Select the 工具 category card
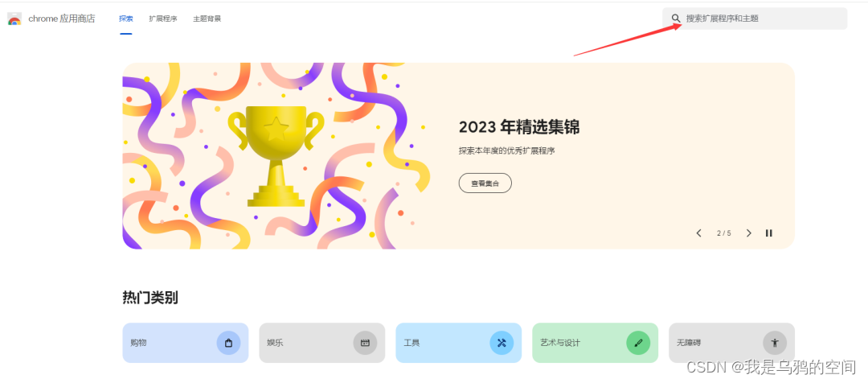This screenshot has height=383, width=868. 458,343
